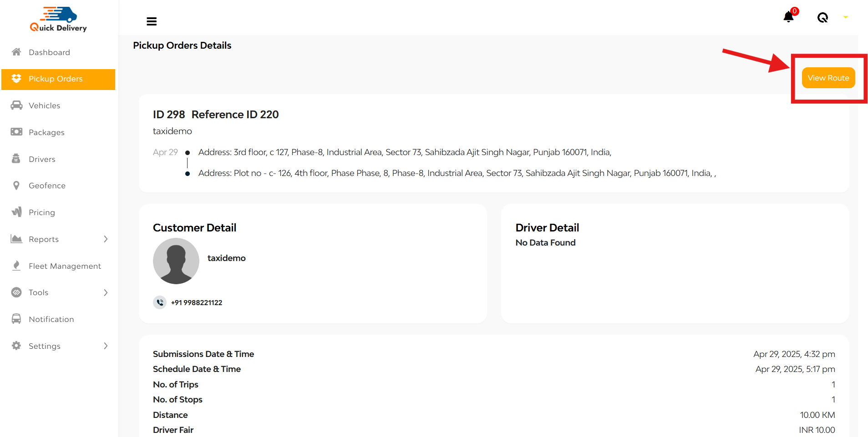Open Vehicles via car icon
Screen dimensions: 868x437
(16, 105)
